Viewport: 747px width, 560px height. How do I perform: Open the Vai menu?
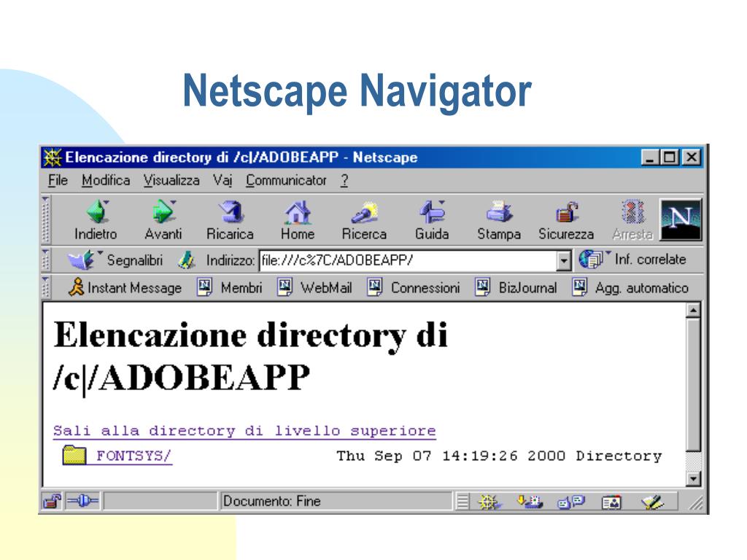tap(222, 181)
